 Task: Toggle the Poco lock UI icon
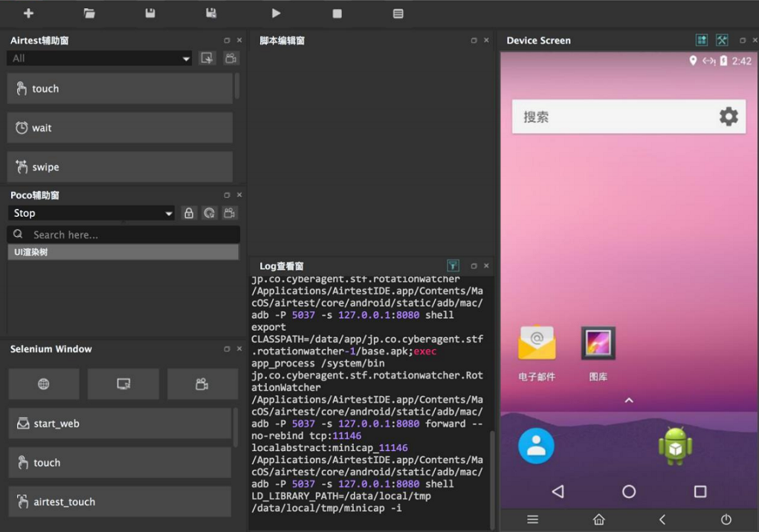point(189,213)
